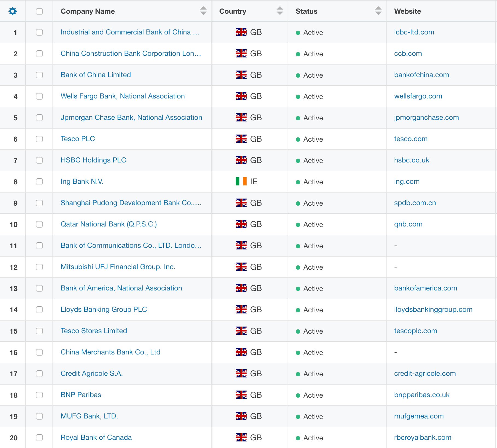Select checkbox for Industrial and Commercial Bank row
This screenshot has height=448, width=497.
coord(39,32)
